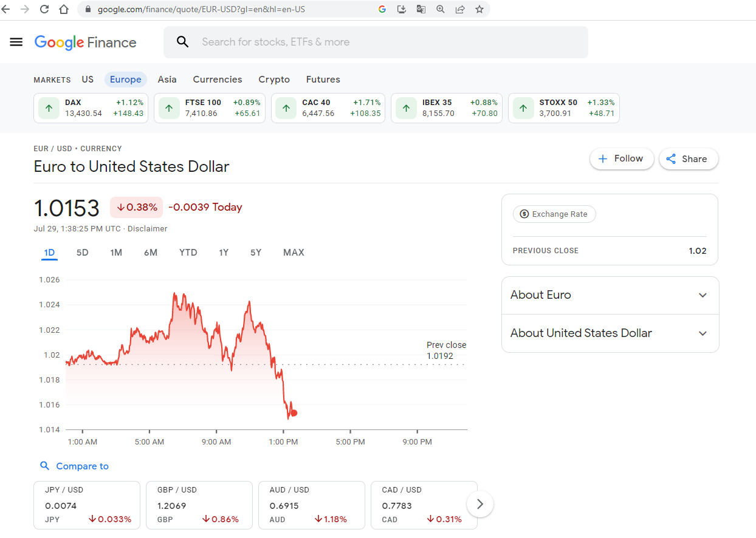Screen dimensions: 756x538
Task: Bookmark page with star icon
Action: coord(479,9)
